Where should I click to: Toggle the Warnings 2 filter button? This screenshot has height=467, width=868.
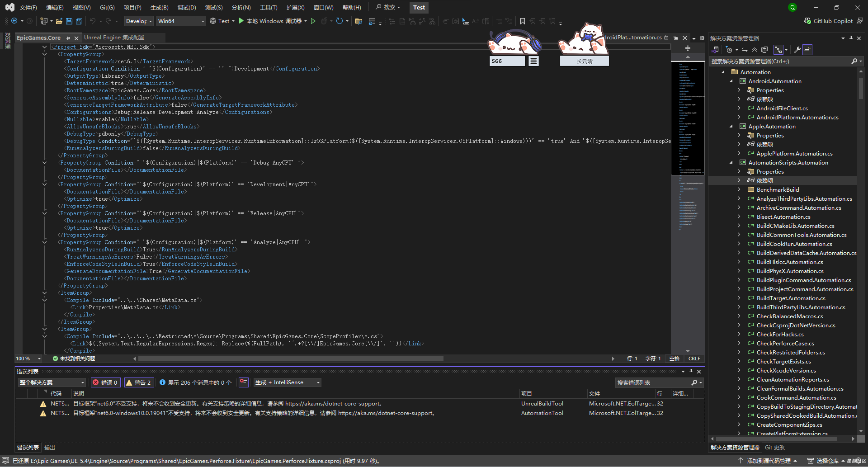[x=139, y=382]
